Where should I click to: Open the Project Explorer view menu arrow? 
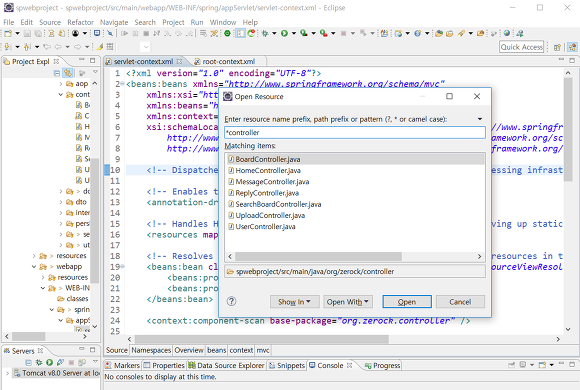[x=95, y=73]
